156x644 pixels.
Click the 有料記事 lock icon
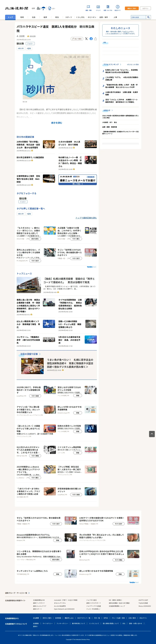[x=28, y=36]
